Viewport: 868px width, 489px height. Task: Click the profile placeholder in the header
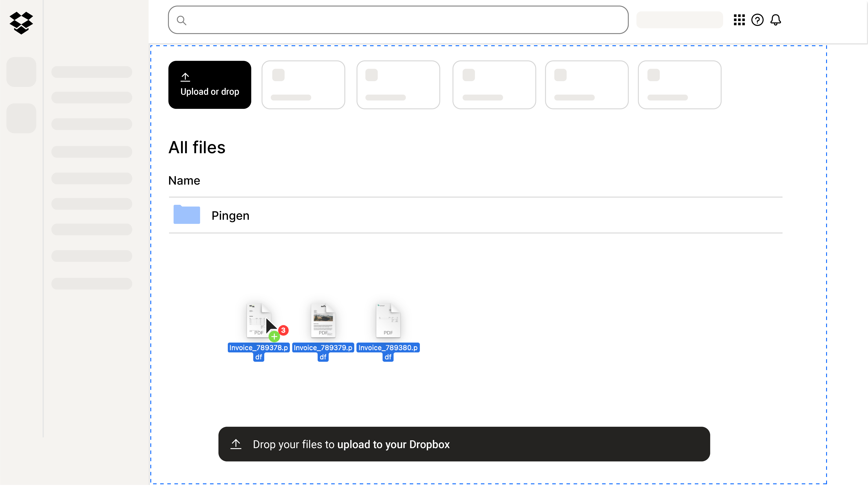point(679,20)
